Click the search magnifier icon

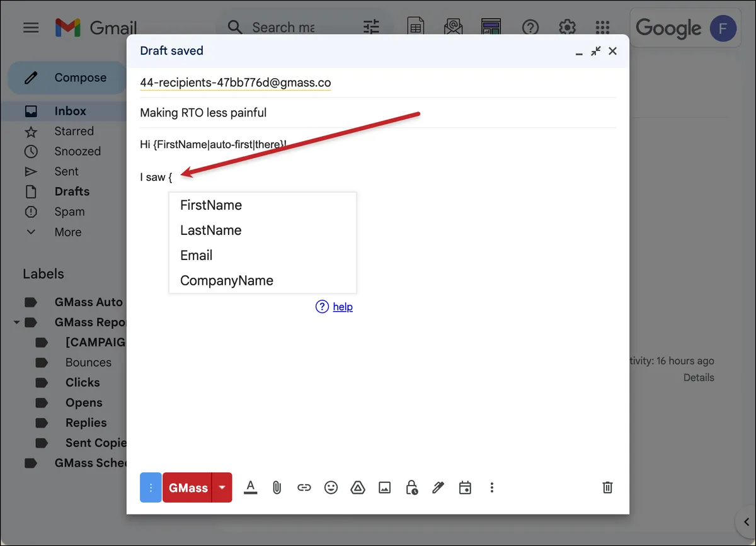235,27
